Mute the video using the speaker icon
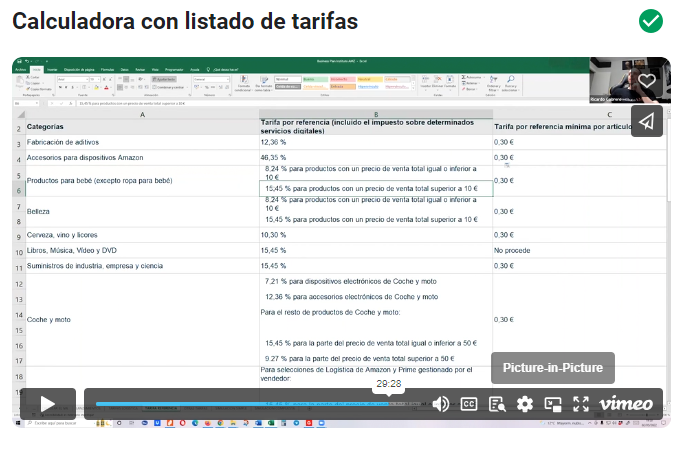Image resolution: width=691 pixels, height=451 pixels. pyautogui.click(x=440, y=404)
